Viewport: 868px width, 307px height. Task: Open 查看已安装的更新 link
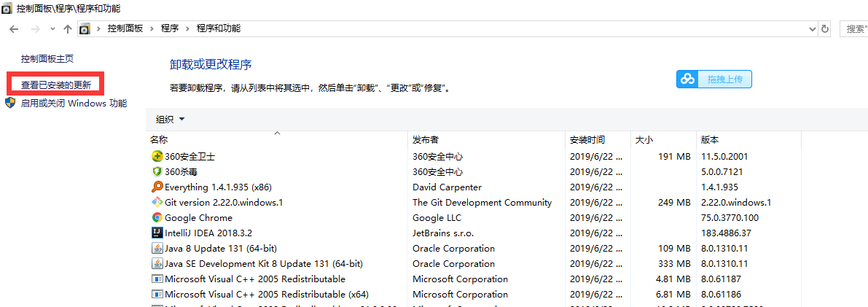click(x=56, y=85)
